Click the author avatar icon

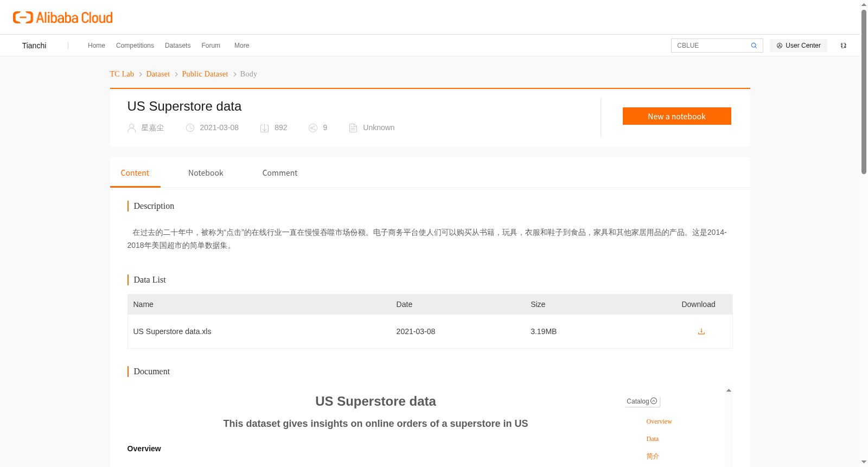[132, 128]
